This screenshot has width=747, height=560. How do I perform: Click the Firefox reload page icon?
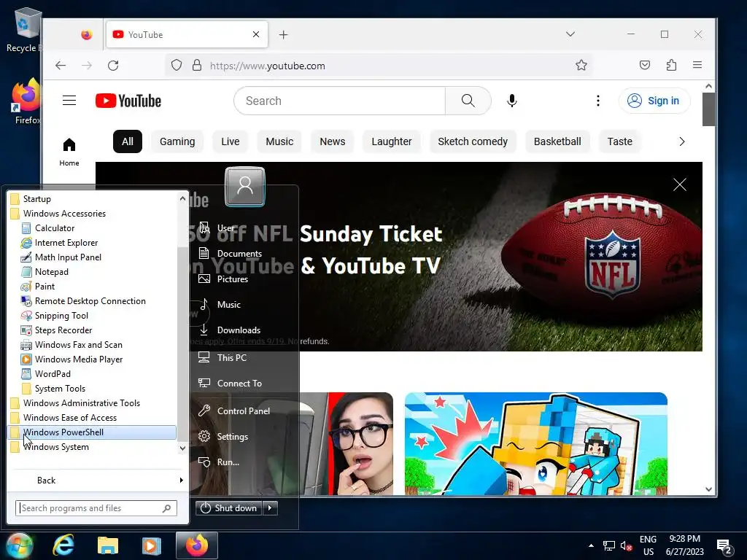click(113, 66)
